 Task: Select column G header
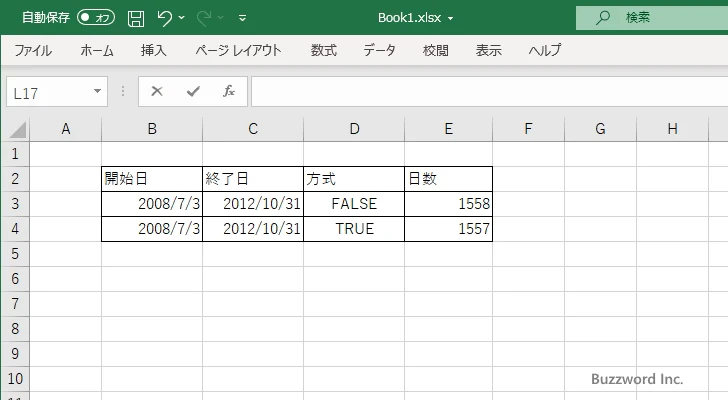[600, 129]
